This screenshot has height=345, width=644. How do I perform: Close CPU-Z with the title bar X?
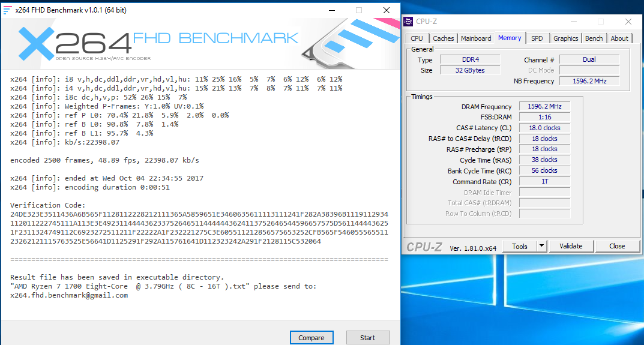click(x=628, y=22)
